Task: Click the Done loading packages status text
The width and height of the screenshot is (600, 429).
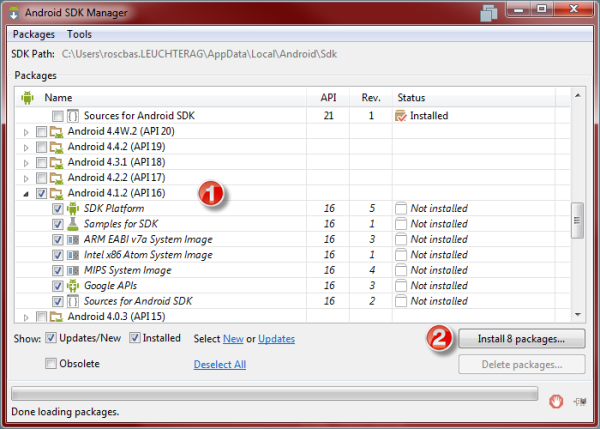Action: pos(65,412)
